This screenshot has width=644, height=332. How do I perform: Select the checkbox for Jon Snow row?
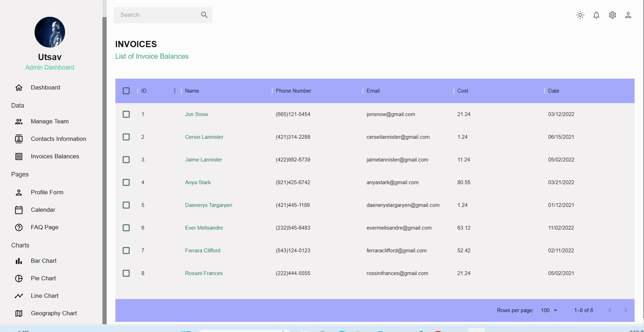pos(126,114)
